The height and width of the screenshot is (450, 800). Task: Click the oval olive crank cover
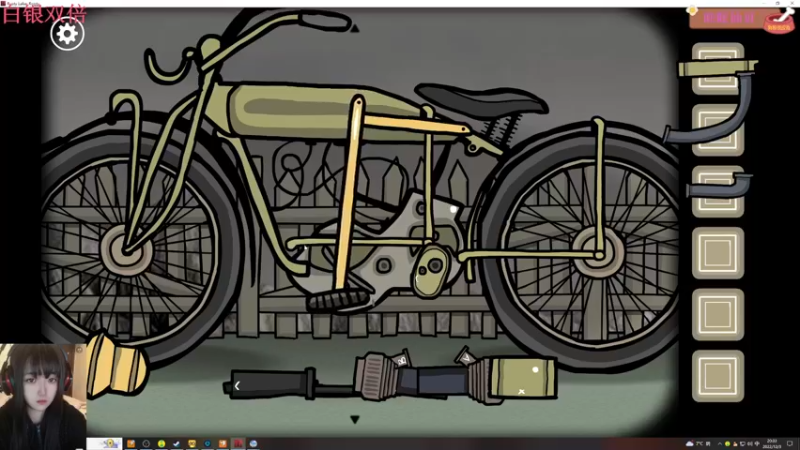point(429,270)
